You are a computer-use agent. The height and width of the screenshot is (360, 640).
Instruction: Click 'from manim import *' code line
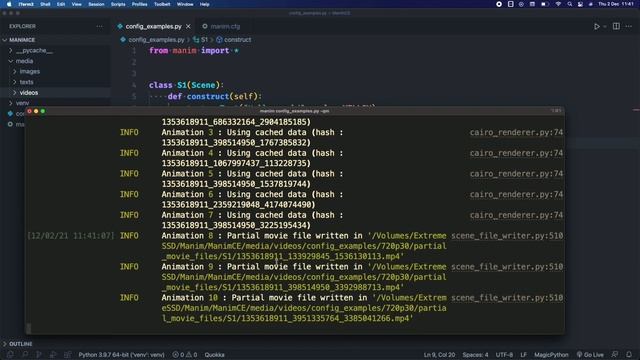click(194, 51)
